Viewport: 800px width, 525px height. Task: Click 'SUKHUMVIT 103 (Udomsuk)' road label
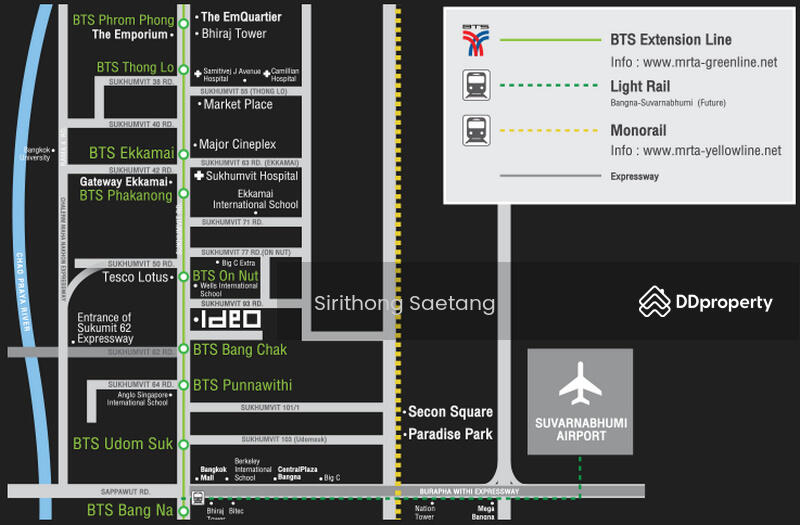pos(284,439)
